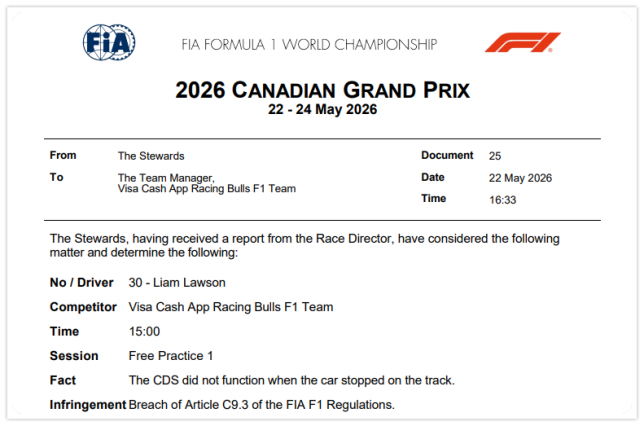The image size is (644, 426).
Task: Click the date range 22 - 24 May 2026
Action: click(322, 109)
